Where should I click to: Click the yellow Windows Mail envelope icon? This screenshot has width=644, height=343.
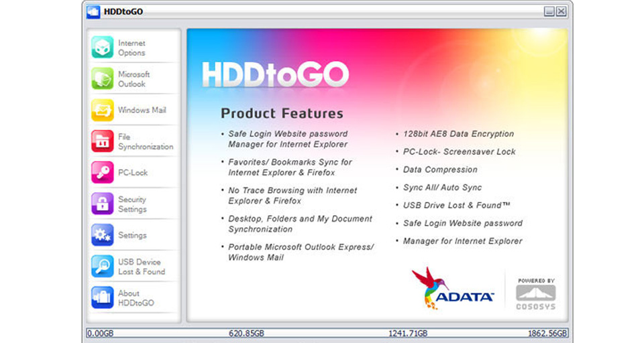102,110
